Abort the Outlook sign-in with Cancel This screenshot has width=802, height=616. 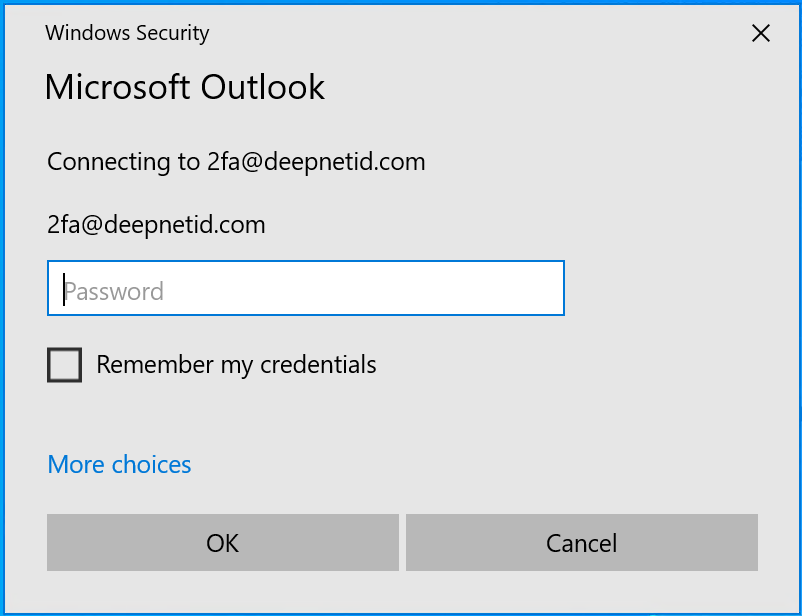pos(581,543)
